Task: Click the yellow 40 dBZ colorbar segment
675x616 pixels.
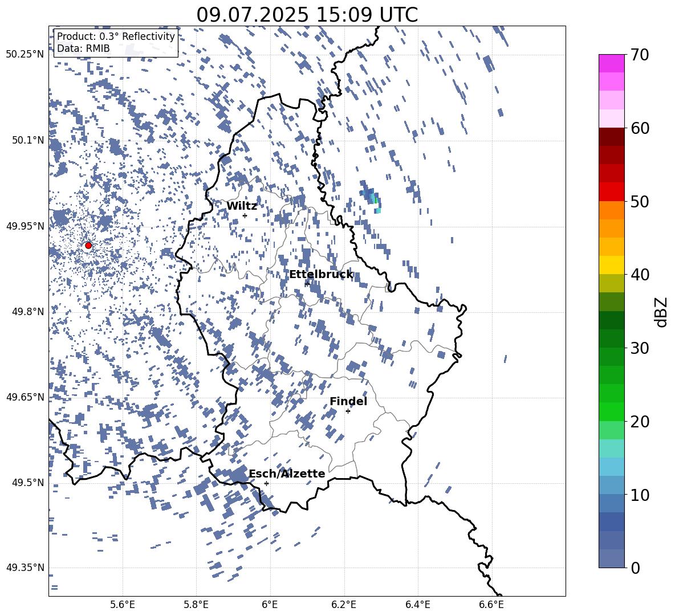Action: click(x=612, y=264)
